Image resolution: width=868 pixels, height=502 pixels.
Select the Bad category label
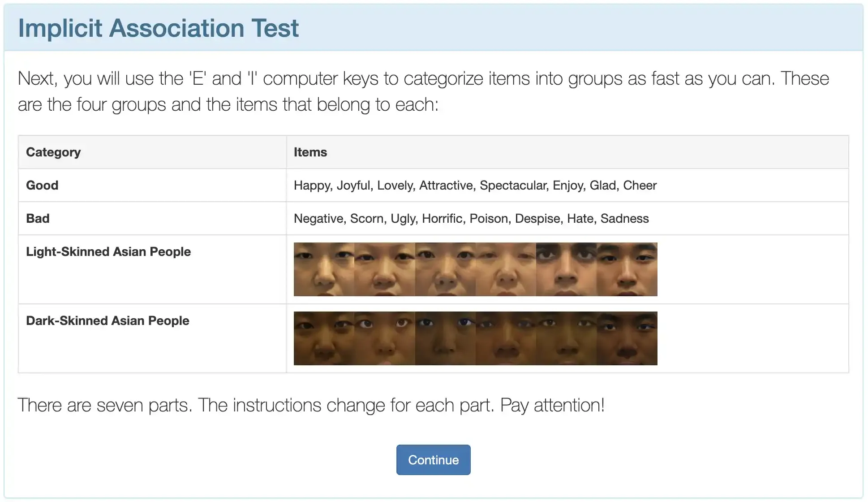click(x=38, y=219)
